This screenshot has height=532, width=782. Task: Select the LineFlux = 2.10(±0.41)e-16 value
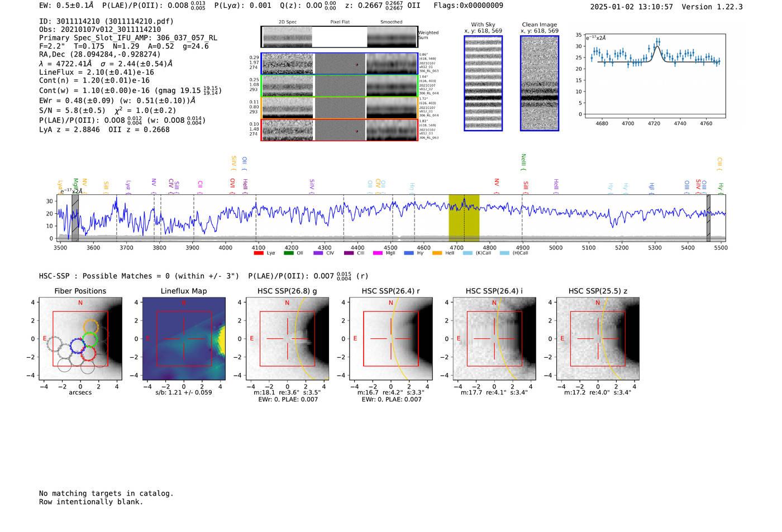(x=97, y=72)
